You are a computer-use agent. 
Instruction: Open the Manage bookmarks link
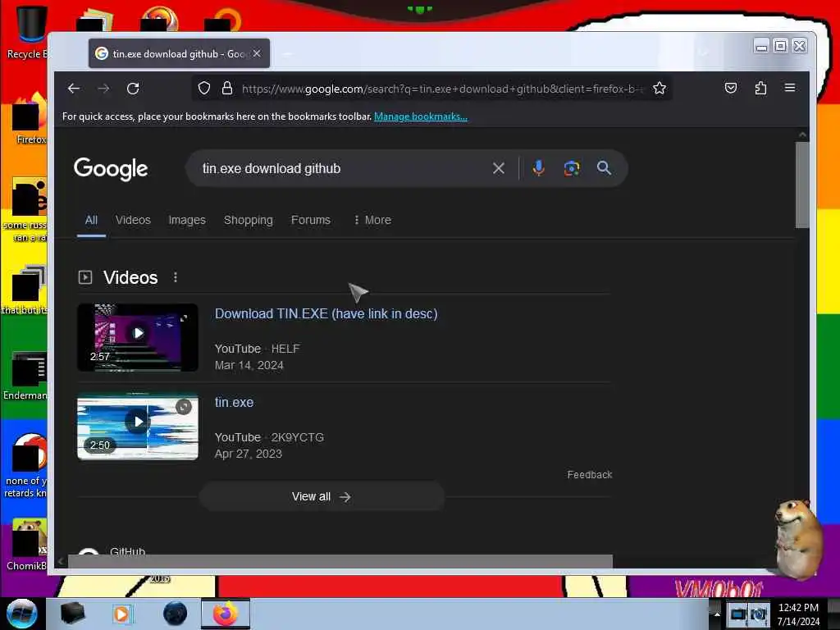[x=421, y=116]
